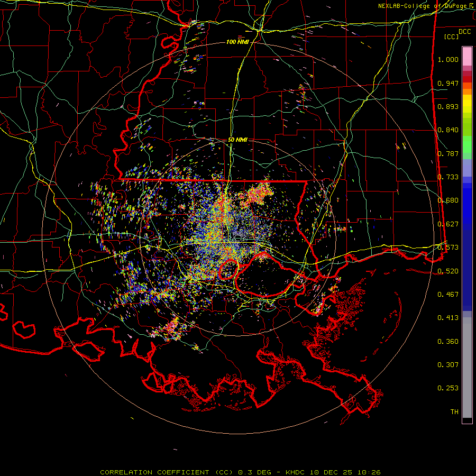This screenshot has width=476, height=476.
Task: Click the 0.840 color scale value
Action: 448,130
